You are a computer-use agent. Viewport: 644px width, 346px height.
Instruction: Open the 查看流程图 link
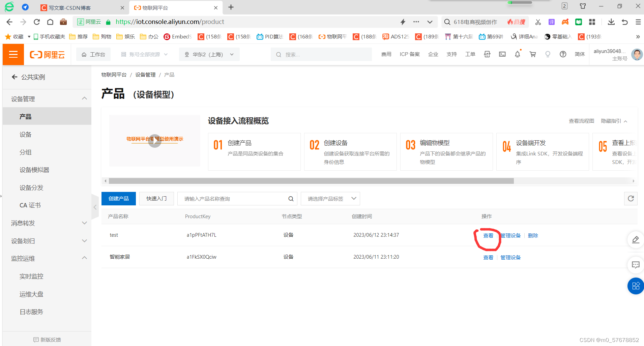click(x=581, y=121)
